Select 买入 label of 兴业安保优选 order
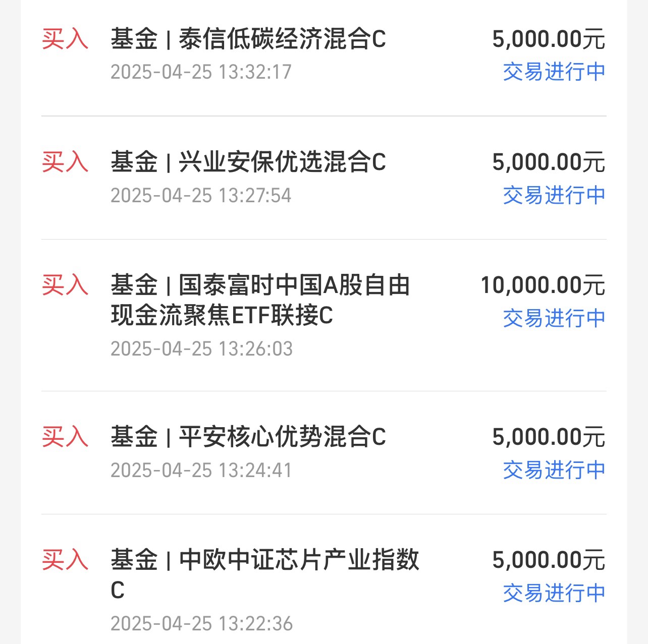 [65, 162]
